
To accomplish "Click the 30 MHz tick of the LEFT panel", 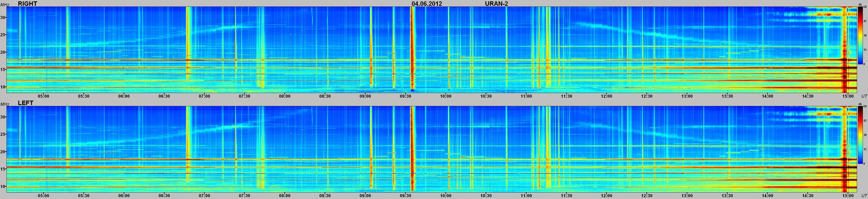I will point(3,117).
